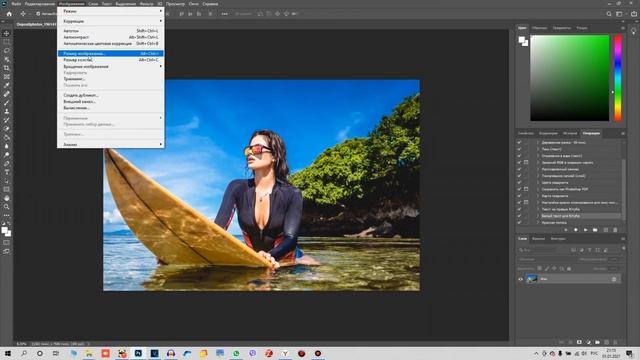Switch to 'Каналы' panel tab
The height and width of the screenshot is (360, 640).
(538, 238)
